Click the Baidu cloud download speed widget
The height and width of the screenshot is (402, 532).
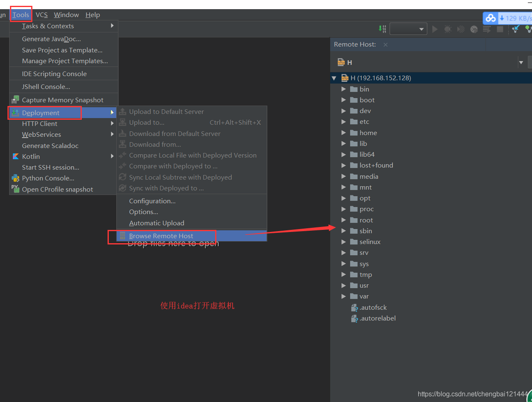(507, 18)
